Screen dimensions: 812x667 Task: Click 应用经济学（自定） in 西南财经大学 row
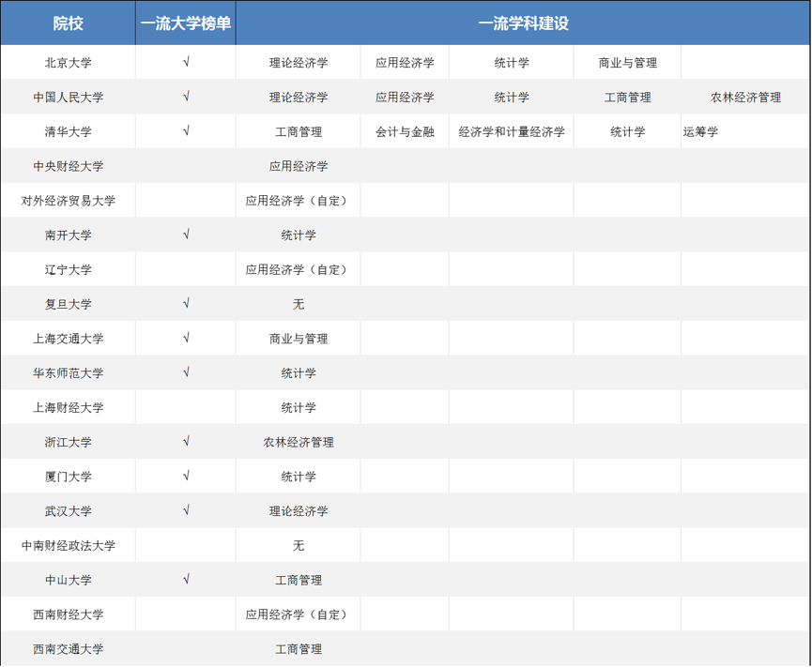point(297,614)
